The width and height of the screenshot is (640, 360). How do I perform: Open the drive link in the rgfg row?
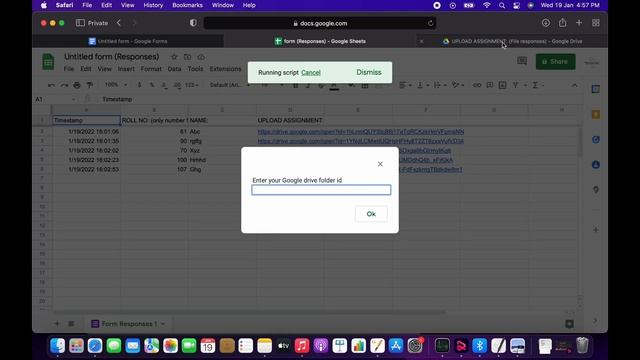[x=361, y=141]
